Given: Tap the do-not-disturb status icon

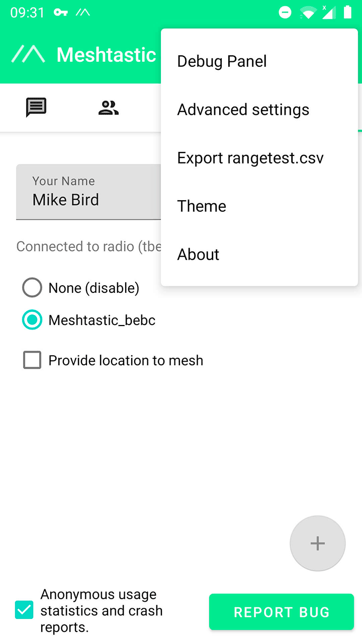Looking at the screenshot, I should (285, 13).
